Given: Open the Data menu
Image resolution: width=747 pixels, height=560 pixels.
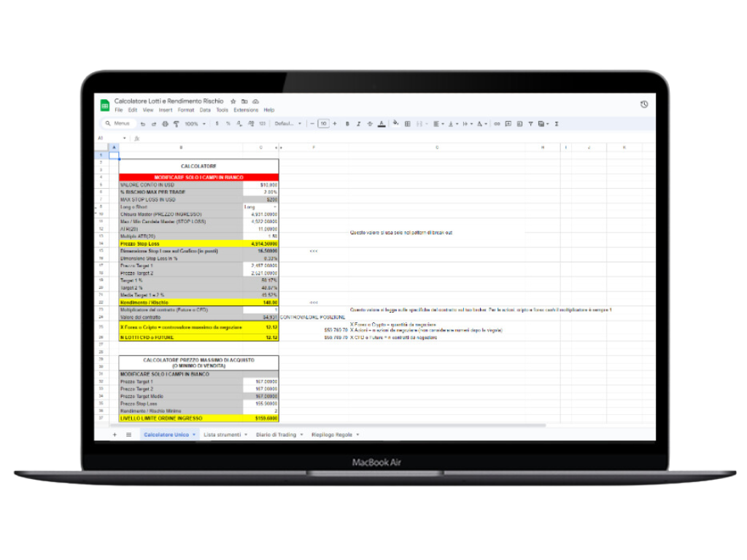Looking at the screenshot, I should (x=205, y=110).
